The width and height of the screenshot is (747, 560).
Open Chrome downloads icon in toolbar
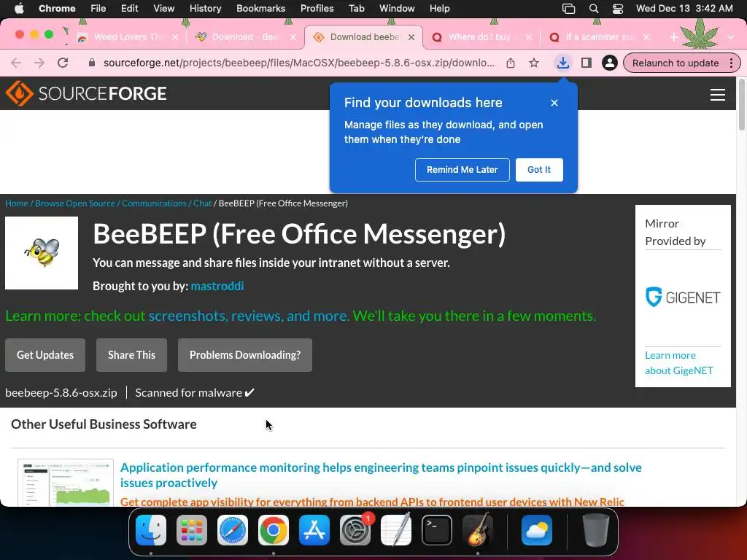[562, 63]
